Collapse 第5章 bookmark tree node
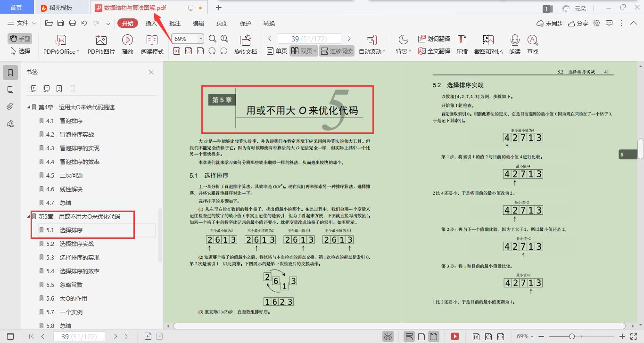The image size is (644, 343). click(28, 217)
